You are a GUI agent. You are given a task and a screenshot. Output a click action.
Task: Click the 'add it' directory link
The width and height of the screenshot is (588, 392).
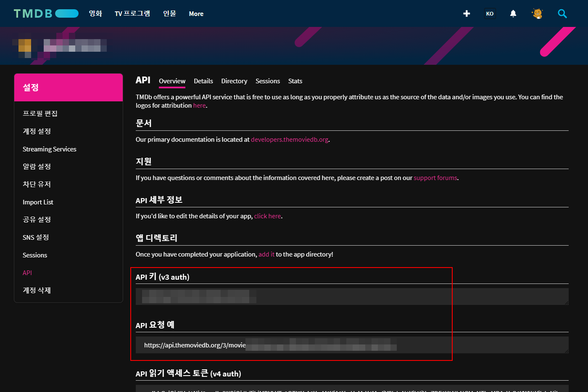pyautogui.click(x=266, y=254)
